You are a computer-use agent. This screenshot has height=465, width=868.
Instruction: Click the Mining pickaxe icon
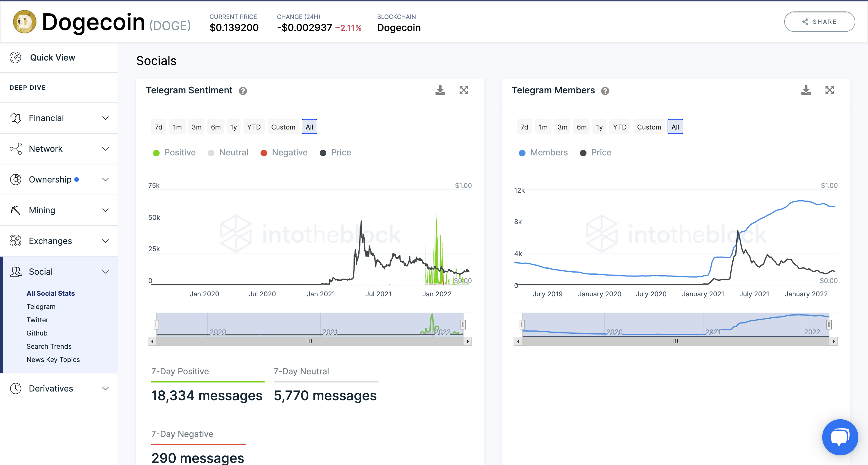pos(15,210)
